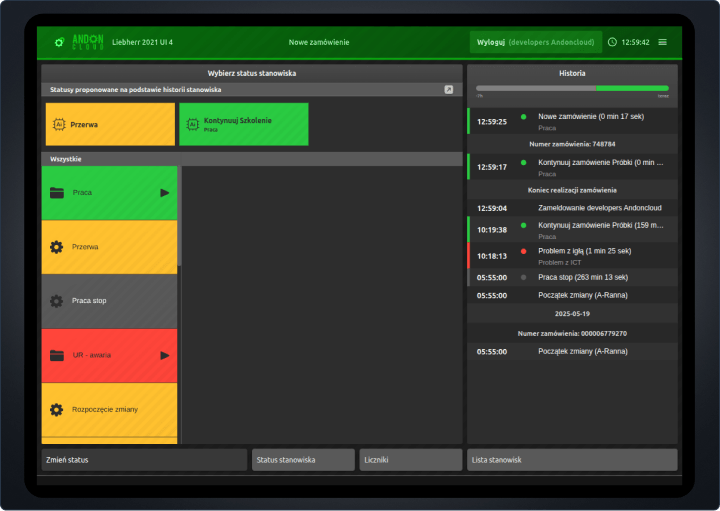Open the Lista stanowisk tab

click(x=571, y=460)
